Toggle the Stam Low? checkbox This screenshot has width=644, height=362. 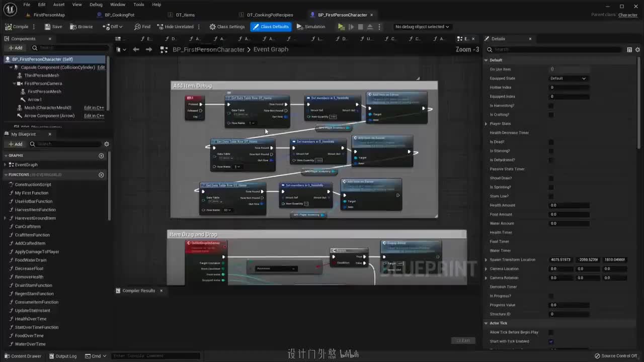coord(551,196)
